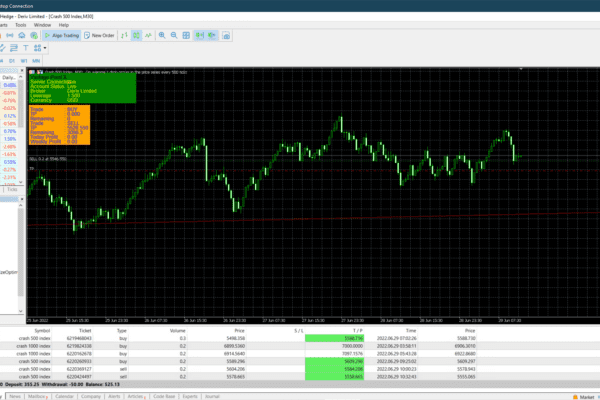This screenshot has width=600, height=400.
Task: Toggle the Algo Trading button
Action: (62, 36)
